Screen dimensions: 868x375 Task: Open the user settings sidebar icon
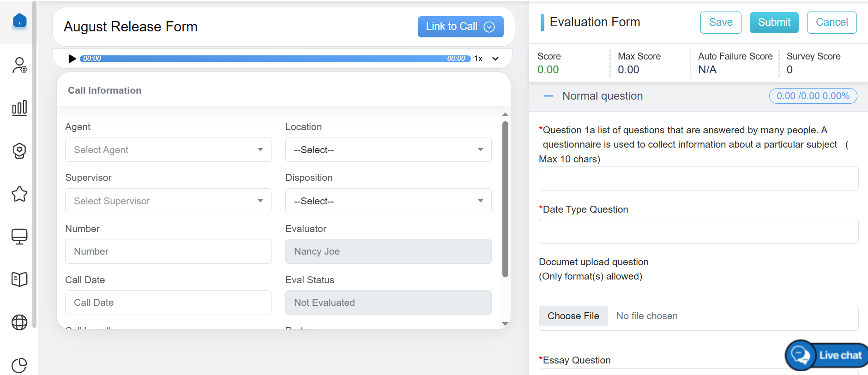(19, 65)
